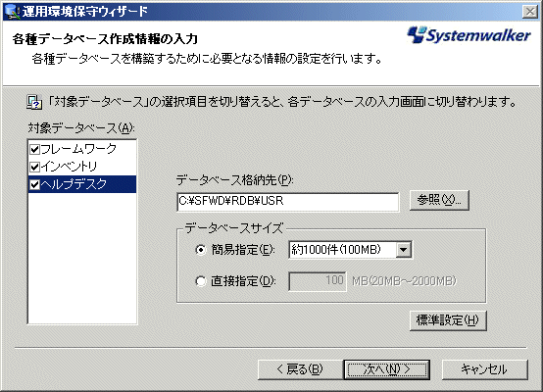Select the 簡易指定(E) radio button

(201, 250)
